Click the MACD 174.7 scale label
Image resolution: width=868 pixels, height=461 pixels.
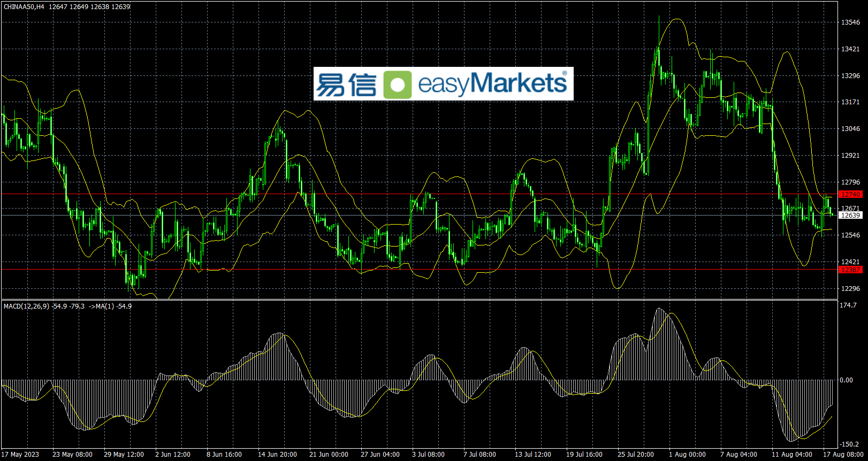[x=848, y=305]
